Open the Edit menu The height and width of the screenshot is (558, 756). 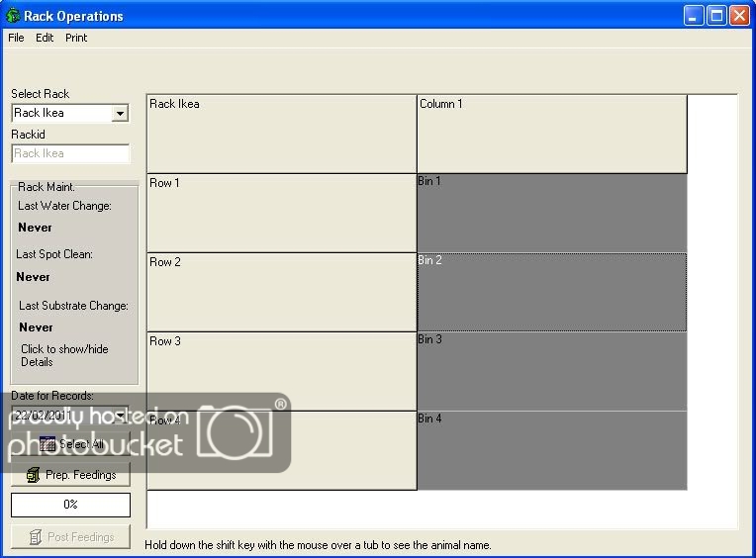coord(45,38)
